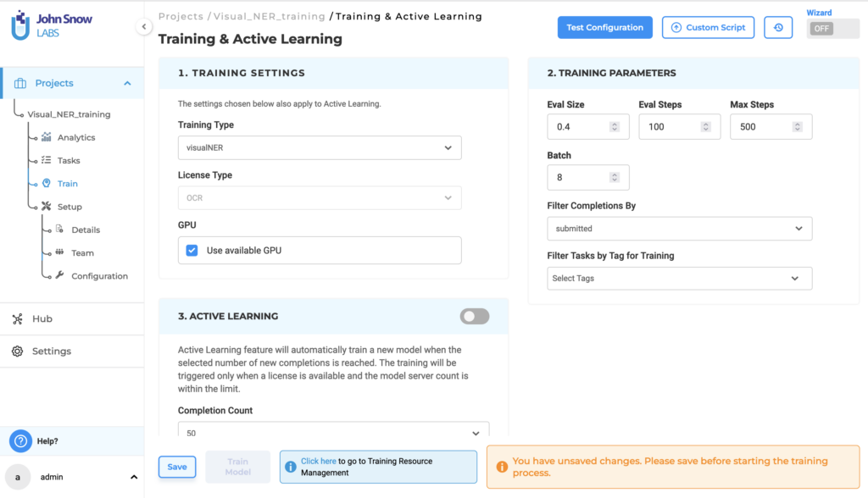The height and width of the screenshot is (498, 868).
Task: Open Settings from the sidebar
Action: (x=17, y=351)
